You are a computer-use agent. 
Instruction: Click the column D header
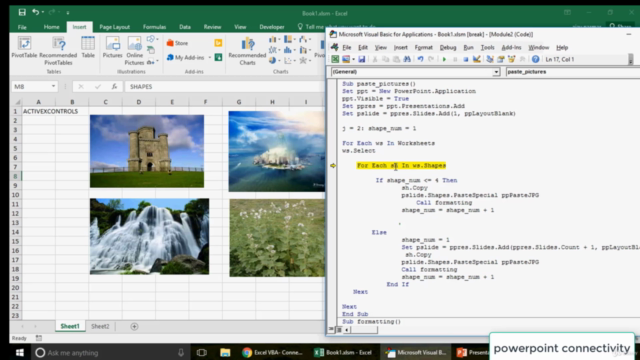(x=138, y=102)
